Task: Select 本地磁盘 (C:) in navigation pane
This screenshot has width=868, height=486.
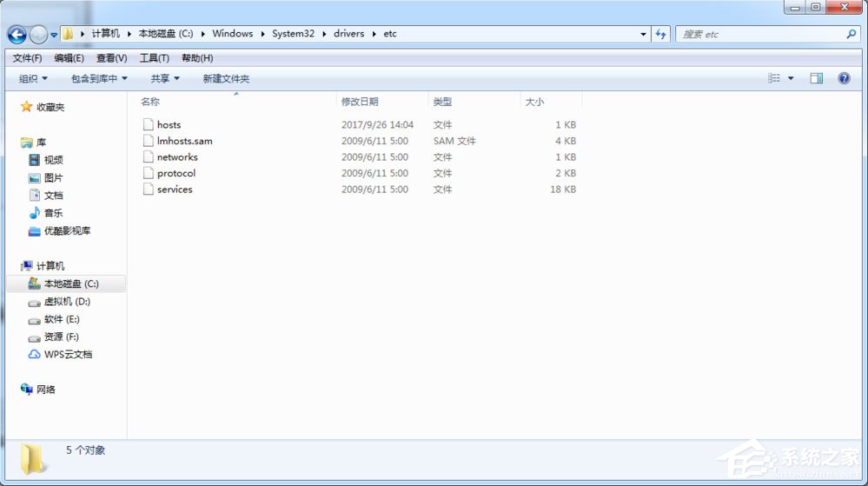Action: (x=71, y=283)
